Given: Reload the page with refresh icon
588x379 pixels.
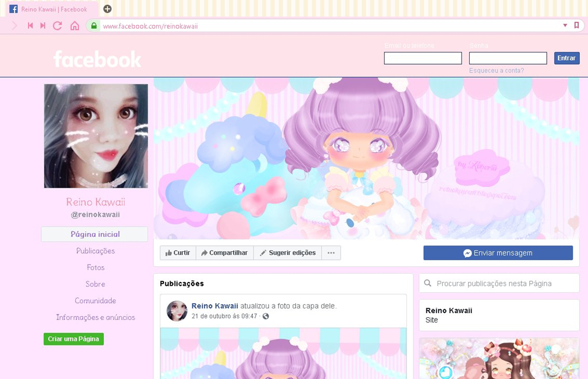Looking at the screenshot, I should pyautogui.click(x=58, y=25).
